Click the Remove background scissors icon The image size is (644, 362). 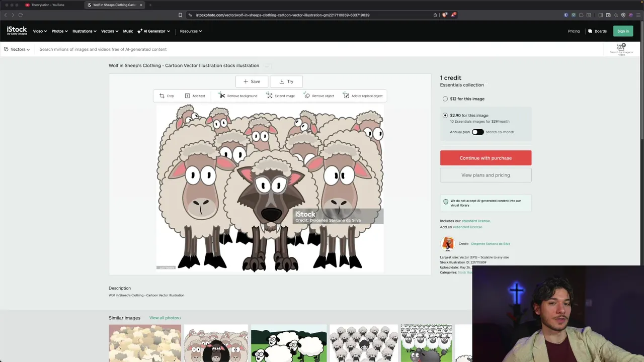click(222, 96)
